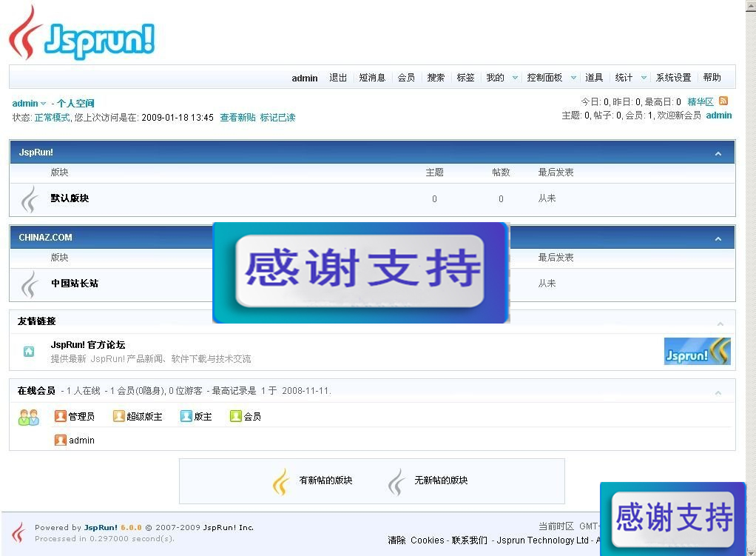The height and width of the screenshot is (556, 756).
Task: Open the Jsprun! banner in 友情链接
Action: click(697, 351)
